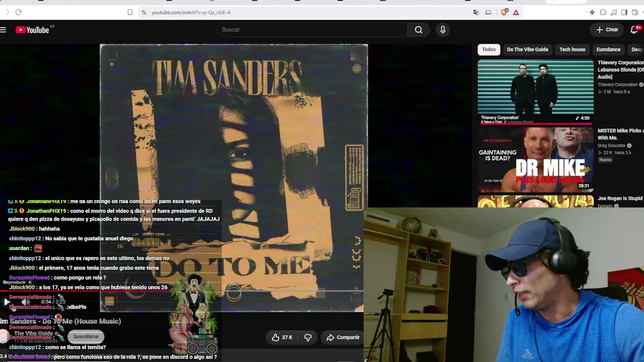This screenshot has width=644, height=362.
Task: Open the Brave Rewards triangle icon
Action: pos(516,12)
